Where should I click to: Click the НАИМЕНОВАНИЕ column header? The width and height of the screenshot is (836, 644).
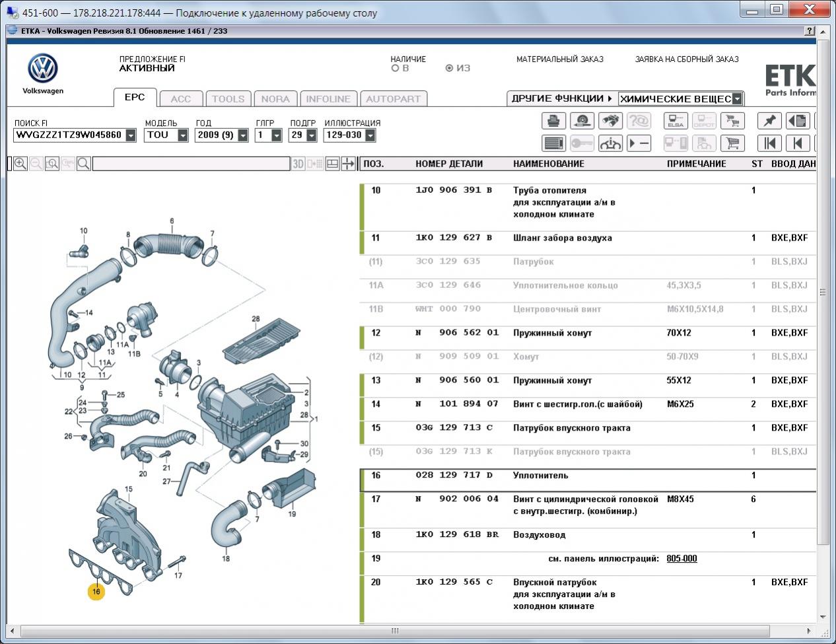coord(549,164)
